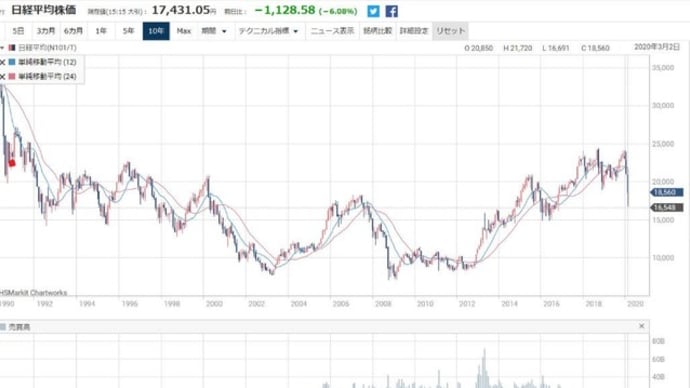The height and width of the screenshot is (388, 690).
Task: Click the 売買高 panel label
Action: (x=19, y=327)
